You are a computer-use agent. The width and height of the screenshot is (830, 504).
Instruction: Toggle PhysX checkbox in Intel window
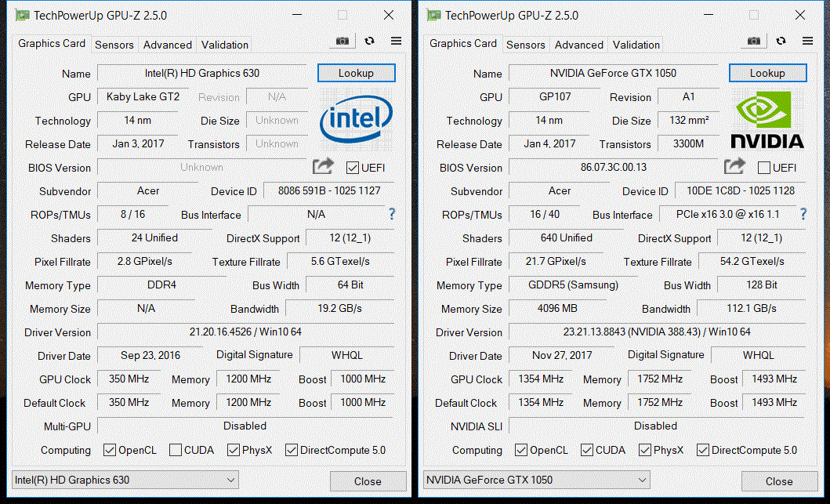pos(234,450)
